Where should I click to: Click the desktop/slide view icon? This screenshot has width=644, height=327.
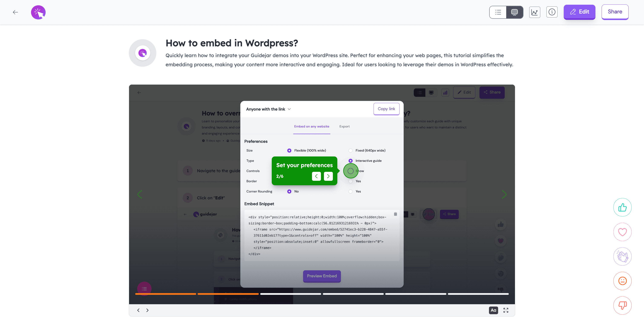click(x=515, y=12)
